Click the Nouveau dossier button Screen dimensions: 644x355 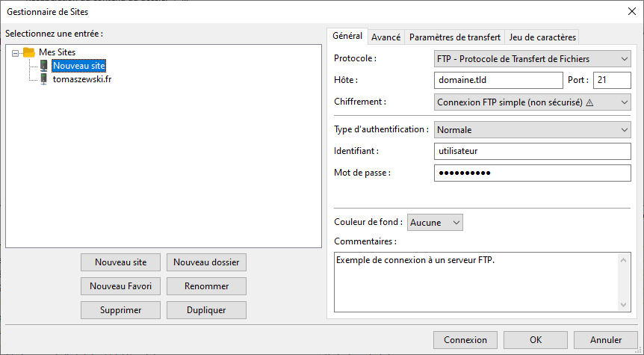click(206, 262)
